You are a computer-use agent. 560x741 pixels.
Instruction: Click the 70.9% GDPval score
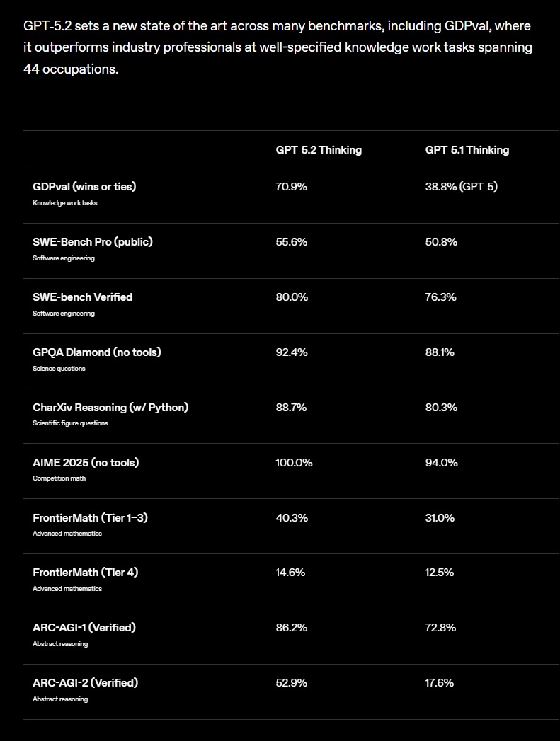tap(291, 187)
